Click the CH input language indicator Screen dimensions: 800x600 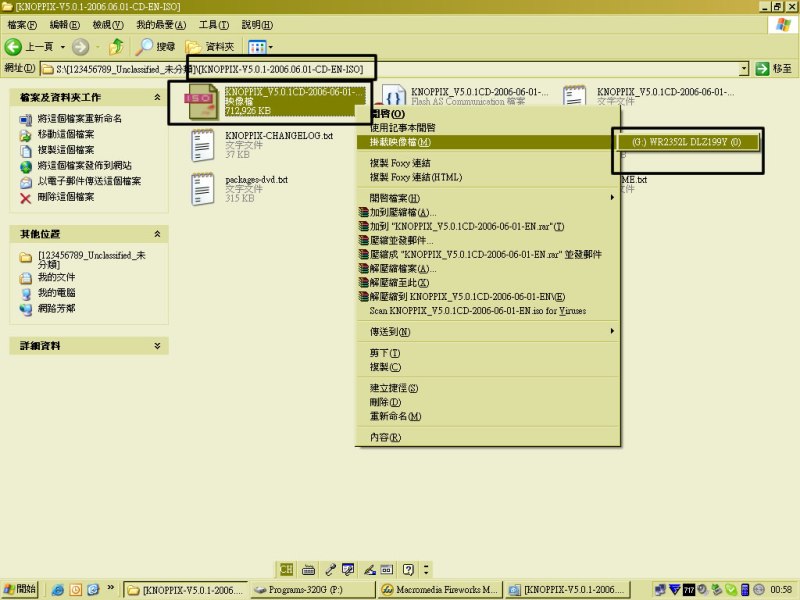pos(286,569)
